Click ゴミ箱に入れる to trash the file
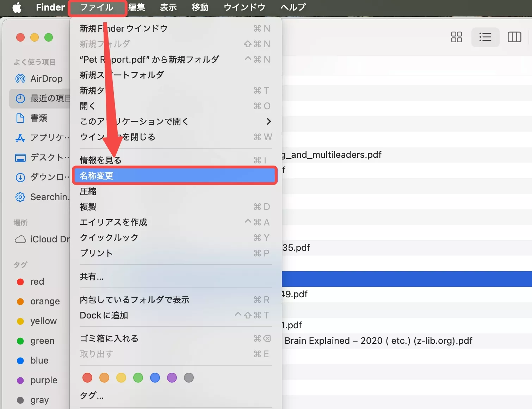Screen dimensions: 532x409 109,338
